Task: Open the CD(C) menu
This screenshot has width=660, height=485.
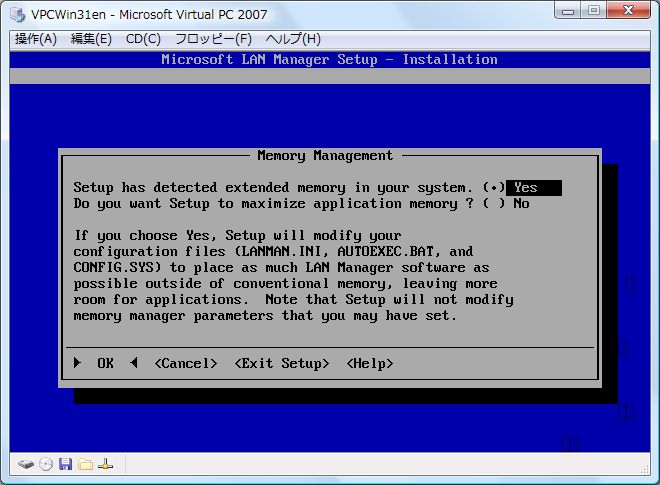Action: tap(143, 39)
